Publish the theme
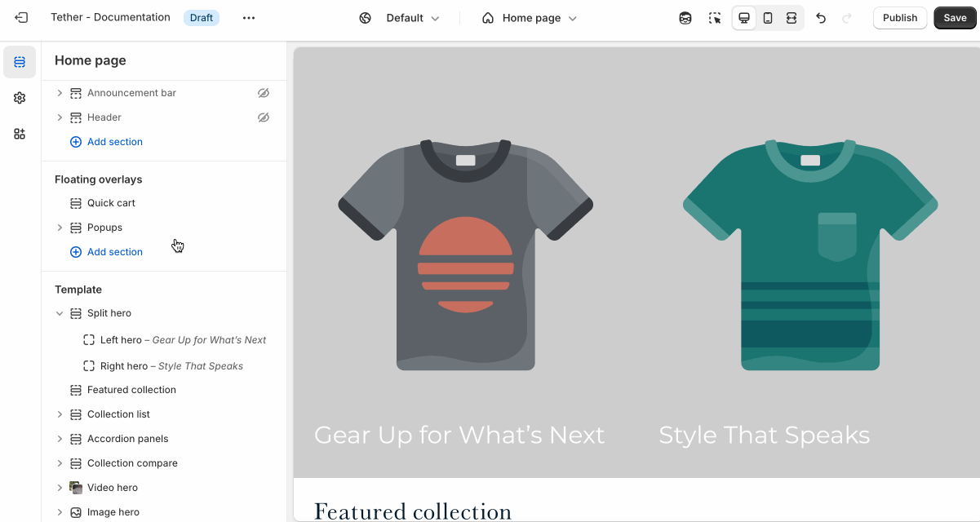Screen dimensions: 980x522 [900, 18]
